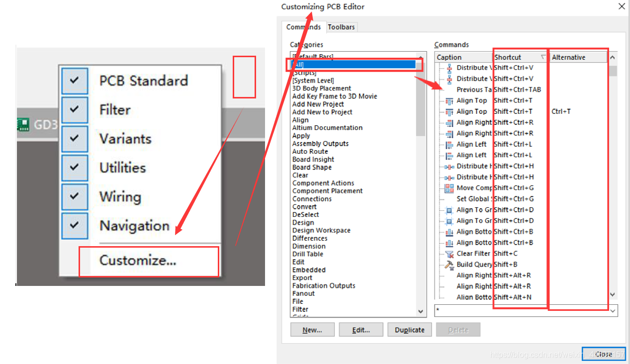The image size is (630, 364).
Task: Switch to the Toolbars tab
Action: [342, 27]
